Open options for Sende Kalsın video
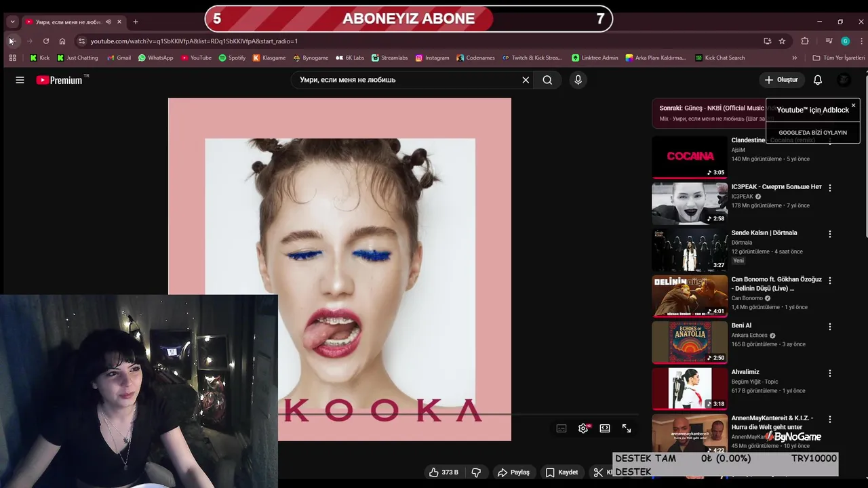868x488 pixels. (829, 234)
